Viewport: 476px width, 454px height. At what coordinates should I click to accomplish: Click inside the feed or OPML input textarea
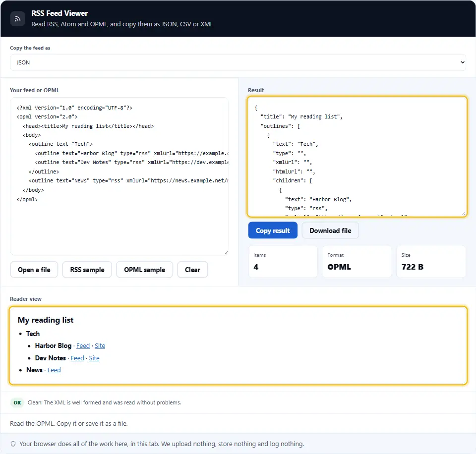click(x=119, y=176)
